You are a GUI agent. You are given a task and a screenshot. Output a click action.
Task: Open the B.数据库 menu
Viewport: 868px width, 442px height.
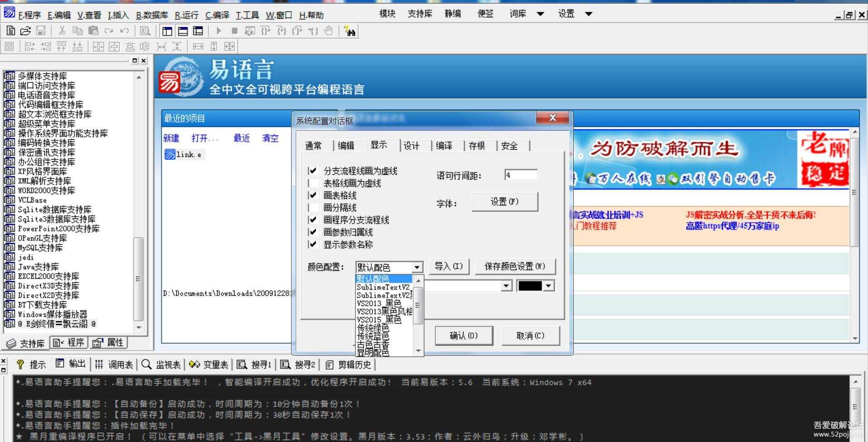pyautogui.click(x=152, y=15)
